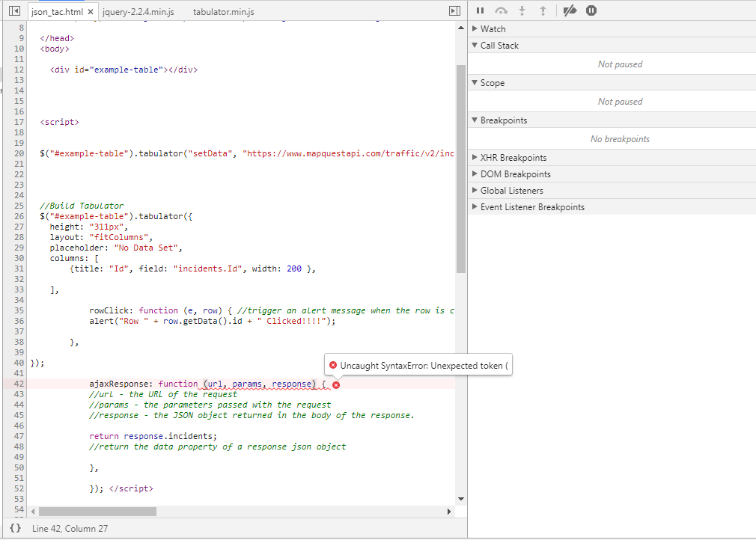Click 'Uncaught SyntaxError' tooltip message
The width and height of the screenshot is (756, 540).
click(424, 365)
